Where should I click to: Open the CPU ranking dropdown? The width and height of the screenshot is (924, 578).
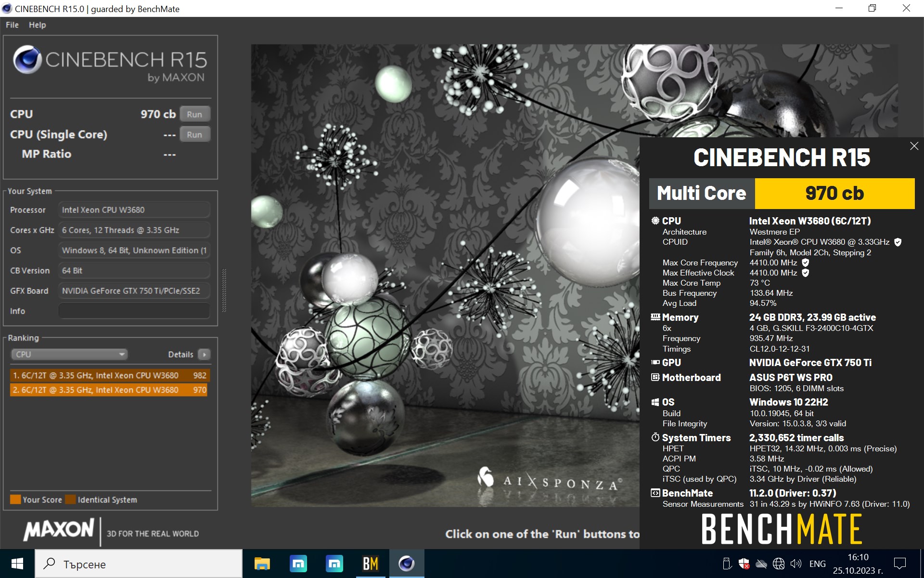pos(69,355)
